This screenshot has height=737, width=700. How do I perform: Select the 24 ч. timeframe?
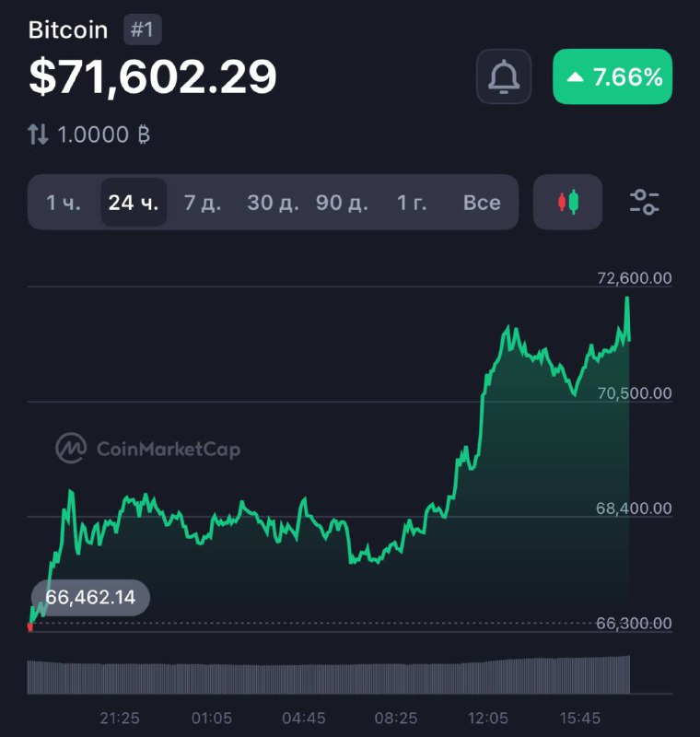133,203
